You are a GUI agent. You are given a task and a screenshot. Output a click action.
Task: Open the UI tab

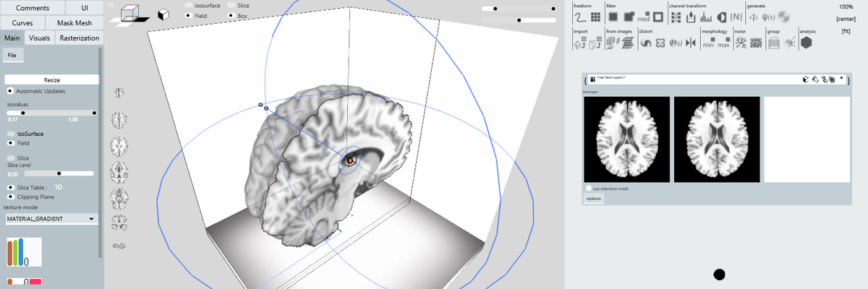click(x=85, y=7)
